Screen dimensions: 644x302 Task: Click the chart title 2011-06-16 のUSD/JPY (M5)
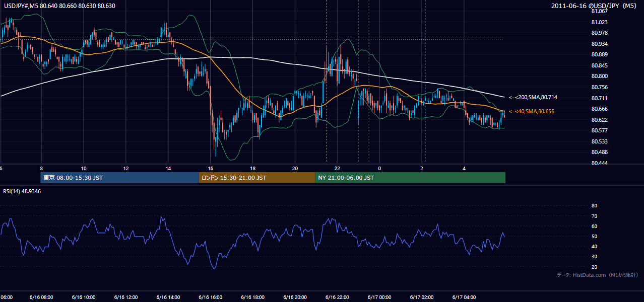[595, 6]
